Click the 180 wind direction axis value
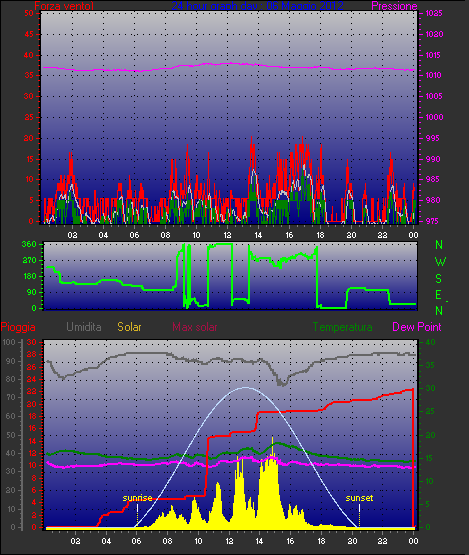Screen dimensions: 469x555 point(29,276)
